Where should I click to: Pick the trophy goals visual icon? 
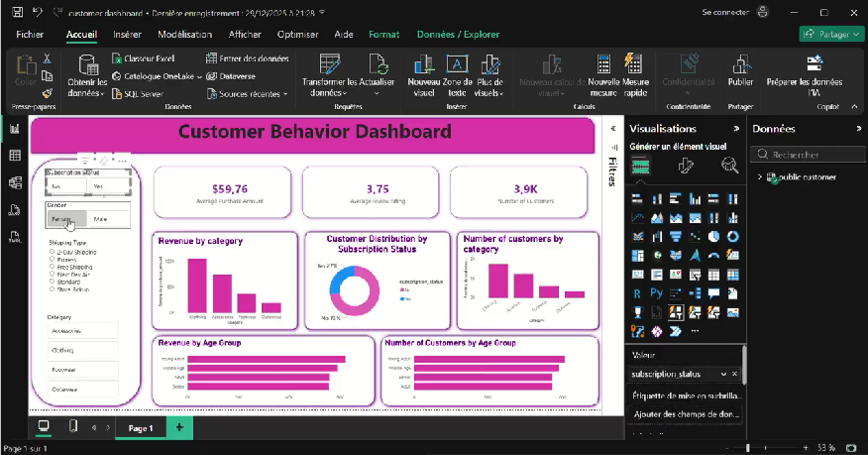pos(638,312)
